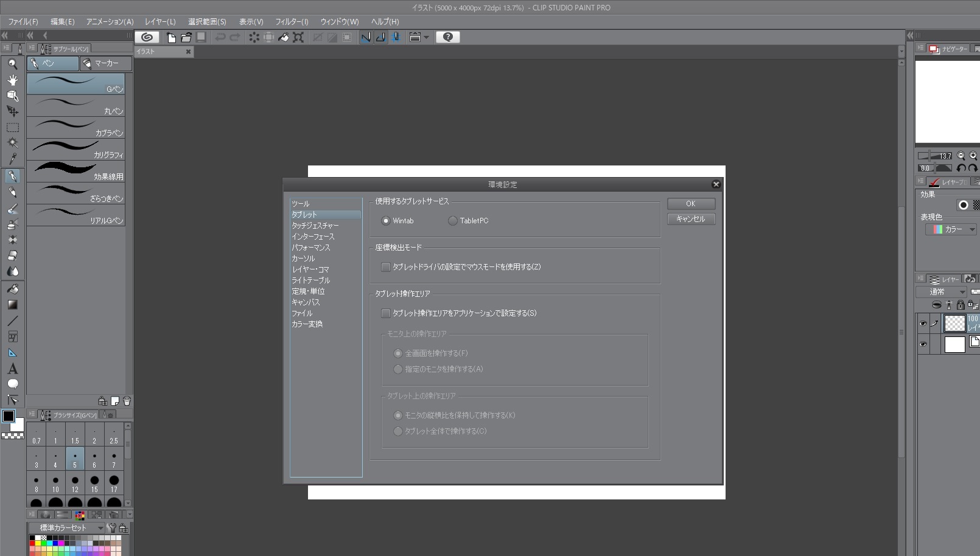Select the Zoom magnifier tool
The height and width of the screenshot is (556, 980).
point(12,64)
